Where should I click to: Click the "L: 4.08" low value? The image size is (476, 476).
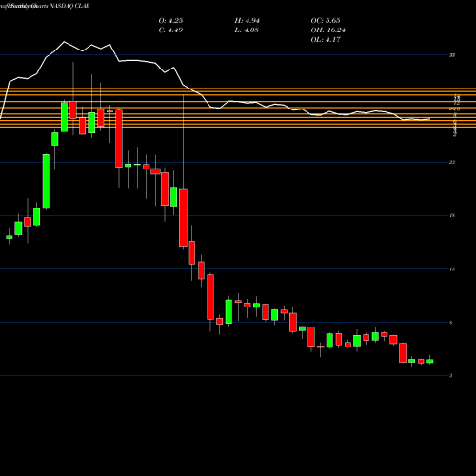coord(247,30)
